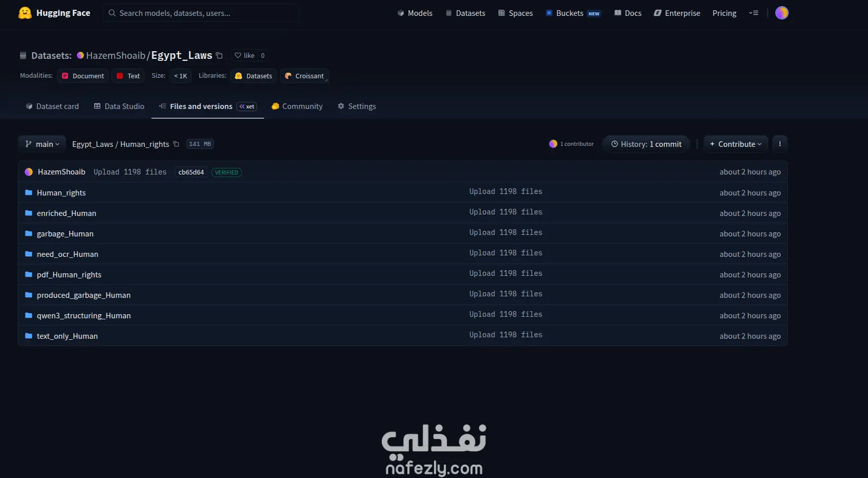Open the text_only_Human folder
Screen dimensions: 868x478
coord(67,336)
